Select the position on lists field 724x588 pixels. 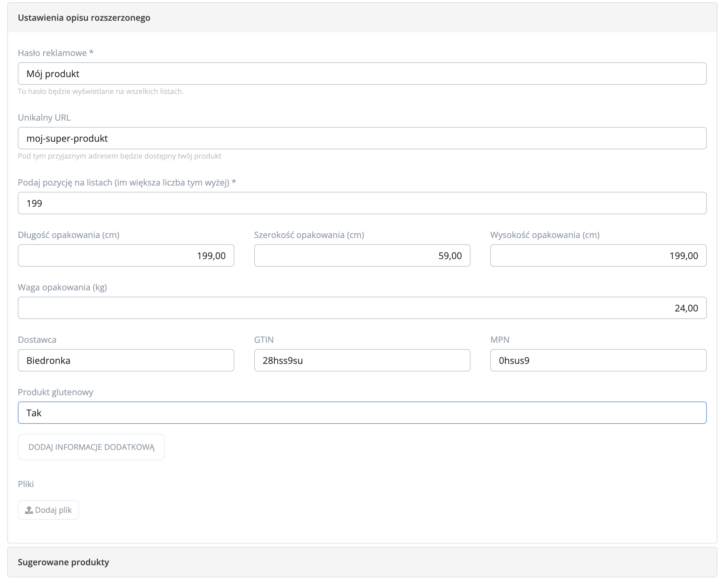pos(362,203)
